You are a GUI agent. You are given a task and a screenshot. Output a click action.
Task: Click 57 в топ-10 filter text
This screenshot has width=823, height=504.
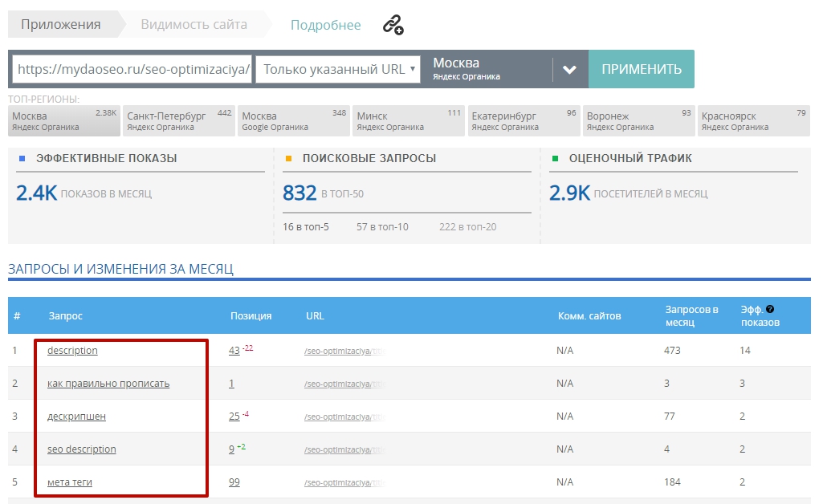click(x=382, y=227)
